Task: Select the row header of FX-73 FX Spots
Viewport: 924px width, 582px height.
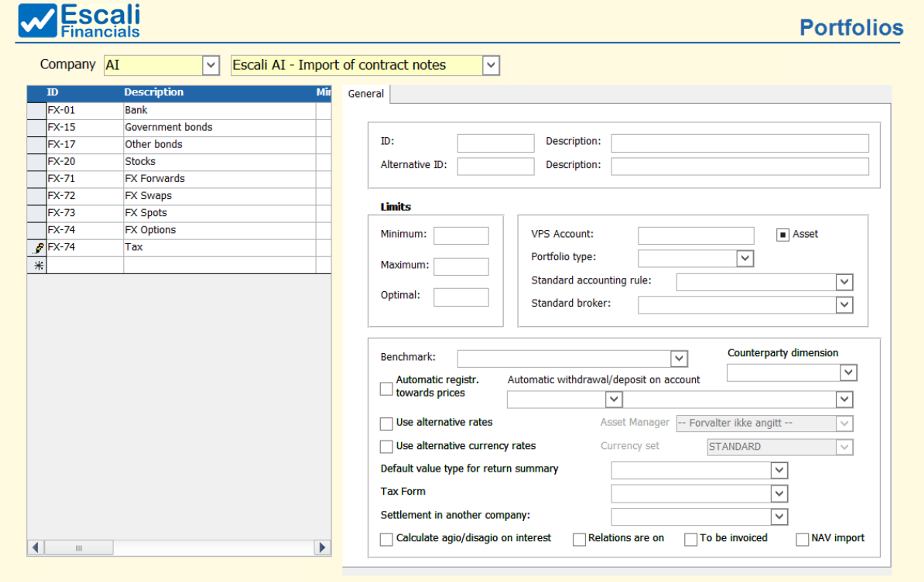Action: pyautogui.click(x=37, y=213)
